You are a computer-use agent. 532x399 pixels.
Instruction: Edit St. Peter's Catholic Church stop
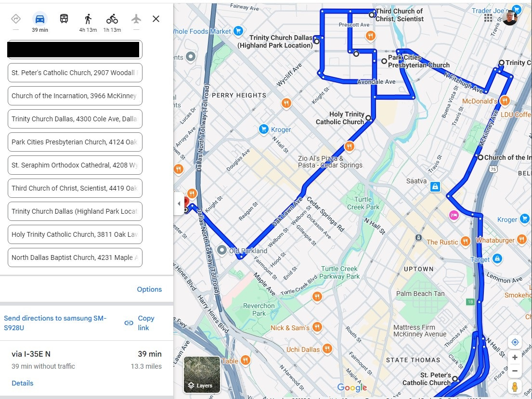coord(75,73)
